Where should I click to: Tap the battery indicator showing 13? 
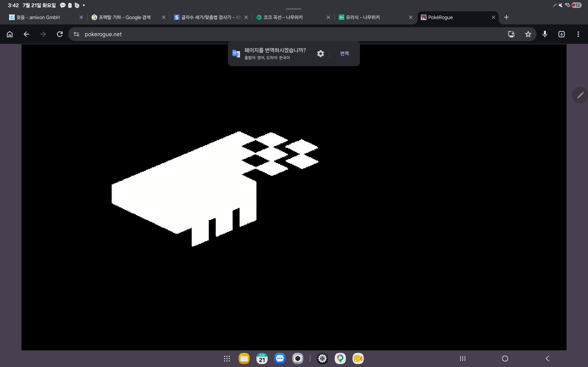576,5
